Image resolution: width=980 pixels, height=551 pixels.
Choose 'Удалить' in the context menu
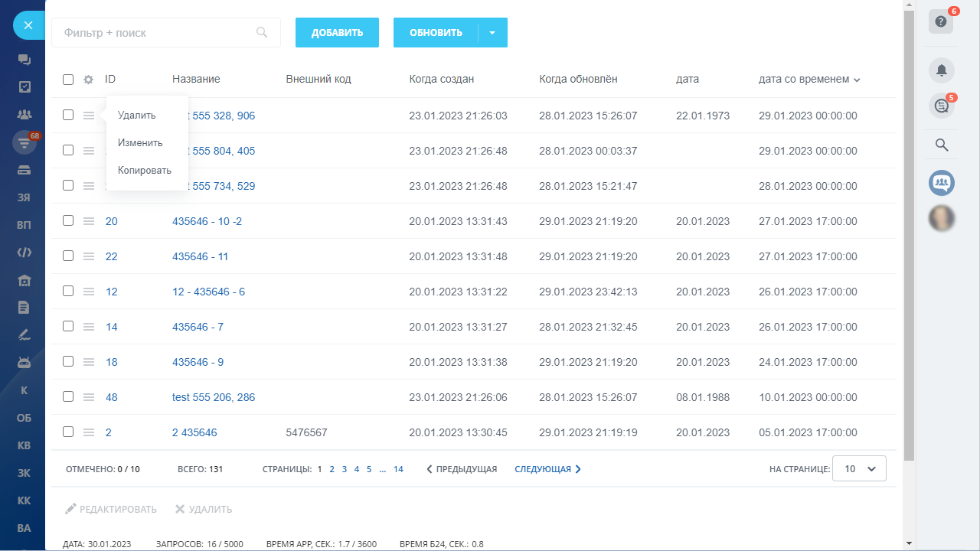click(137, 116)
